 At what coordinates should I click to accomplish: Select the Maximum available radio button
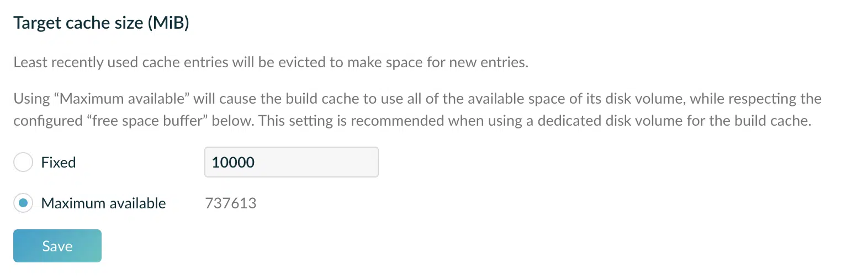23,203
